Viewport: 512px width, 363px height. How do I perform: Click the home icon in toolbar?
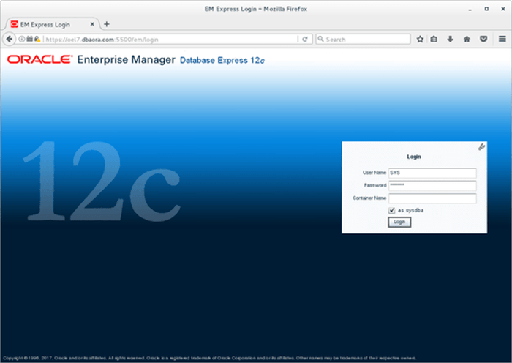[x=467, y=39]
